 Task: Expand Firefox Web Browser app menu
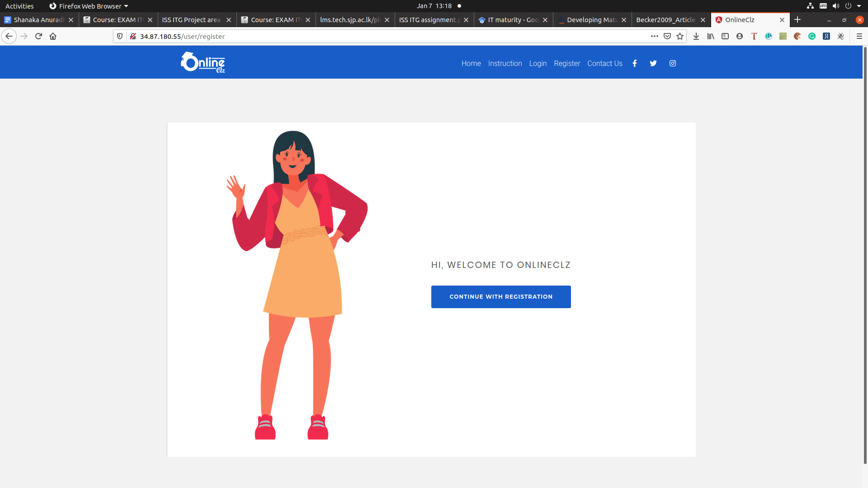click(89, 6)
